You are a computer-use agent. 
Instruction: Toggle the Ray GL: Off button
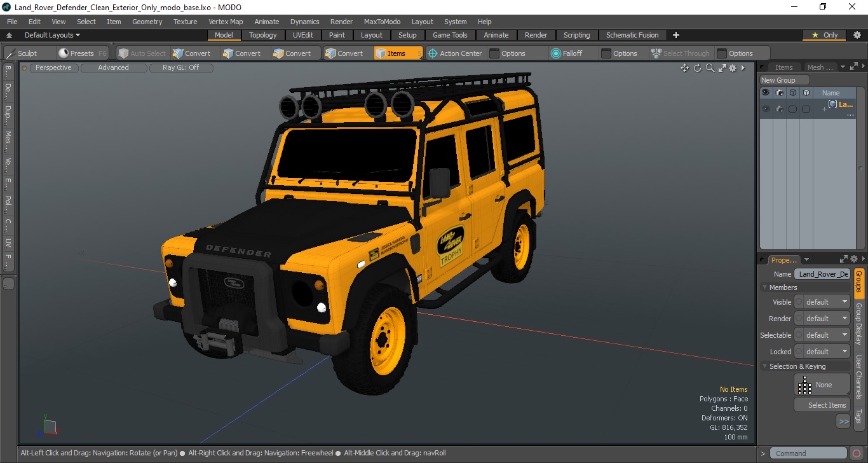pos(180,68)
